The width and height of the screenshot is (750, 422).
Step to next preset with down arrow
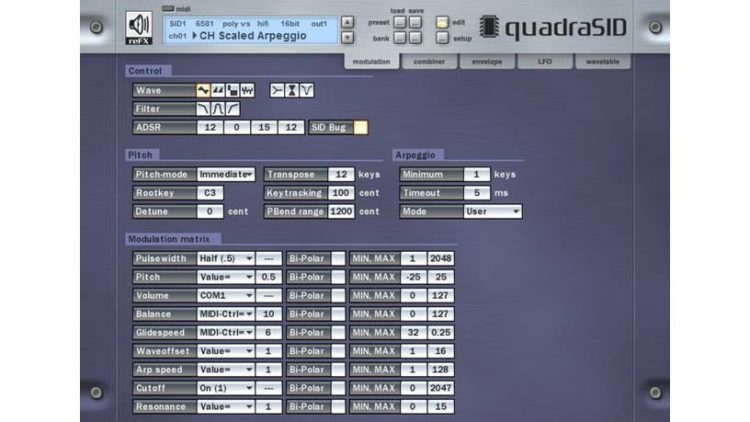(347, 37)
